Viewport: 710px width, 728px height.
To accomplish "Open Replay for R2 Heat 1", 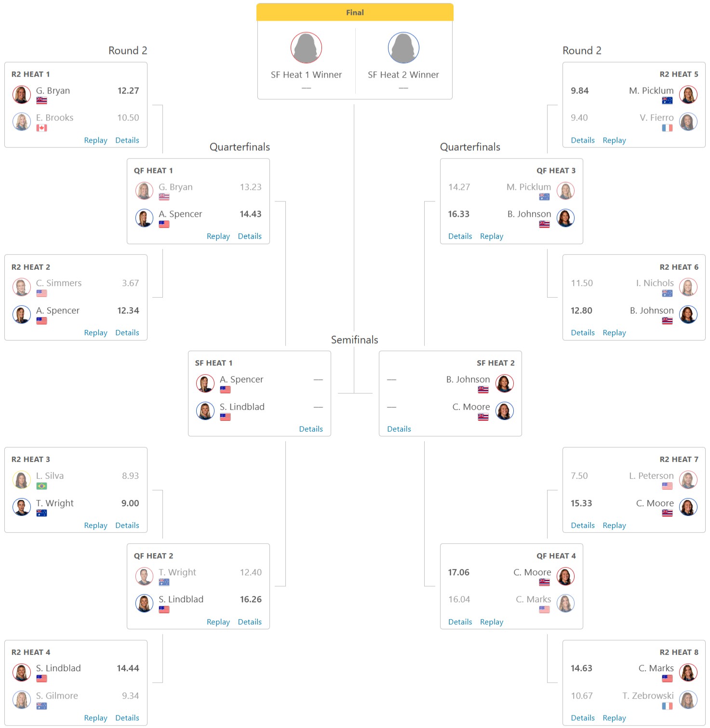I will 95,140.
